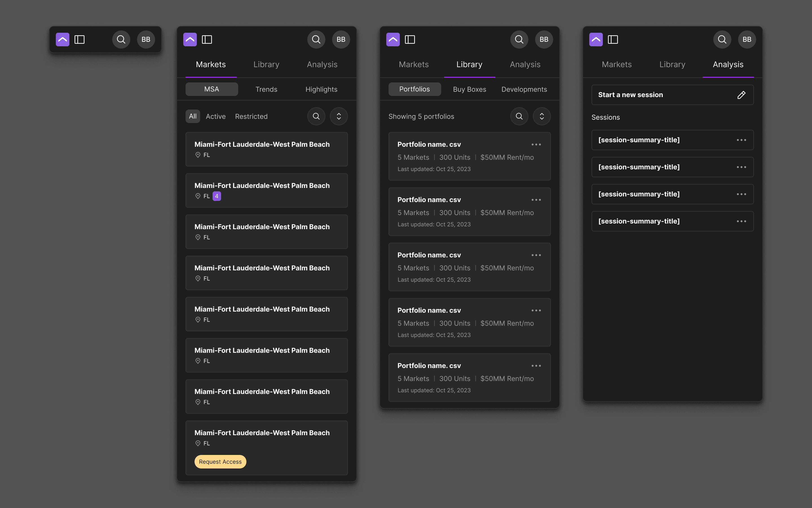This screenshot has height=508, width=812.
Task: Open the three-dot menu on the first portfolio card
Action: tap(536, 144)
